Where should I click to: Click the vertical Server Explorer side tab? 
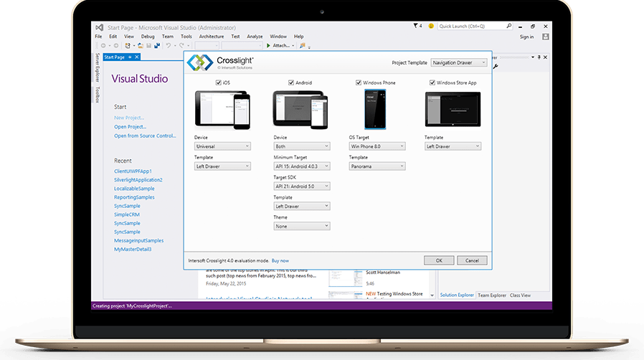[x=98, y=67]
